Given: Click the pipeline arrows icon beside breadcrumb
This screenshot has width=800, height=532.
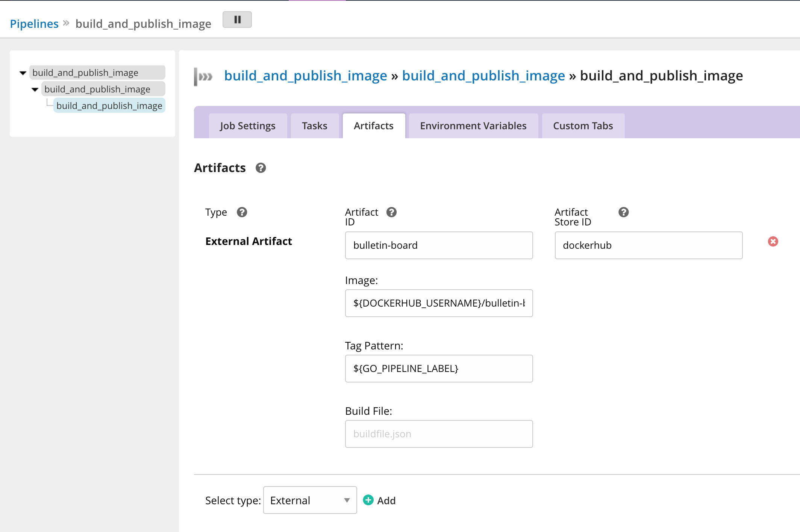Looking at the screenshot, I should coord(203,77).
